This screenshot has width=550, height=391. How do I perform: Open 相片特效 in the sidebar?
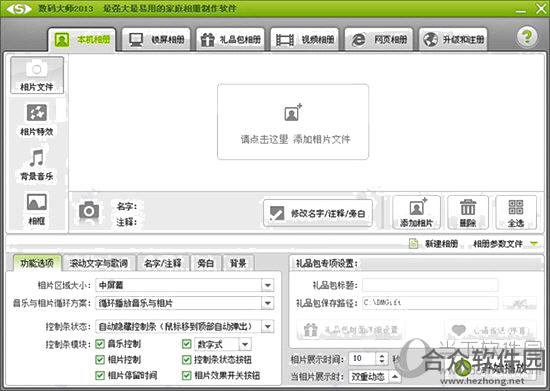pyautogui.click(x=37, y=120)
